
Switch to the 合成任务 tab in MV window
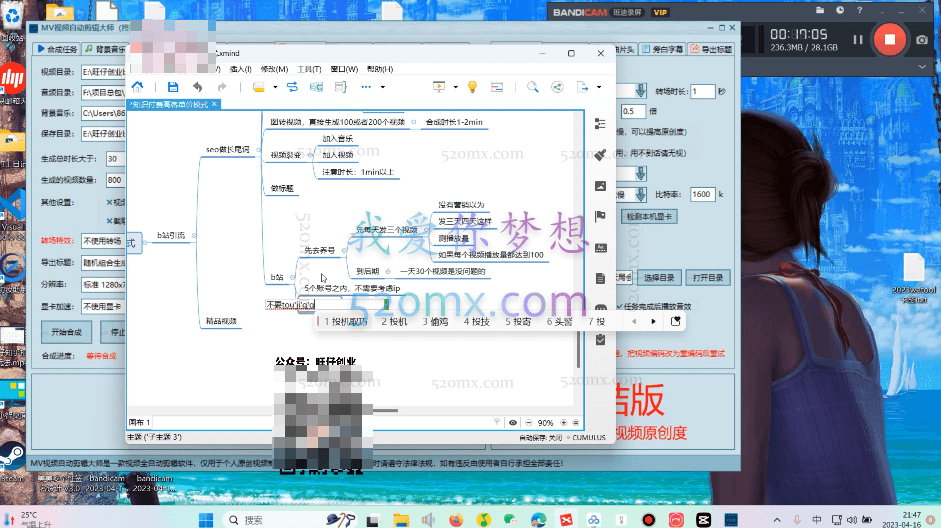[x=58, y=49]
